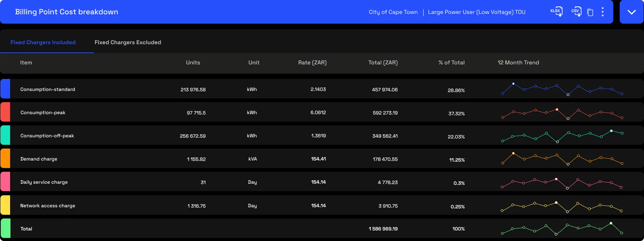The width and height of the screenshot is (644, 241).
Task: Click the 11.25% percentage cell
Action: [x=457, y=160]
